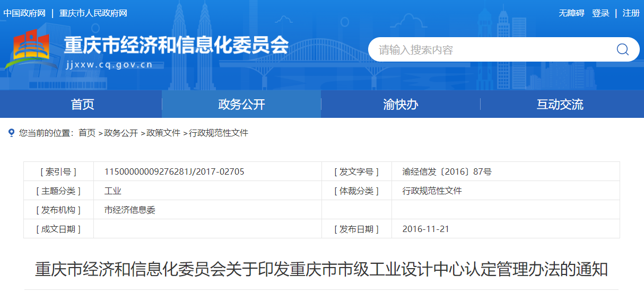This screenshot has height=292, width=644.
Task: Switch to the 互动交流 navigation tab
Action: [560, 104]
